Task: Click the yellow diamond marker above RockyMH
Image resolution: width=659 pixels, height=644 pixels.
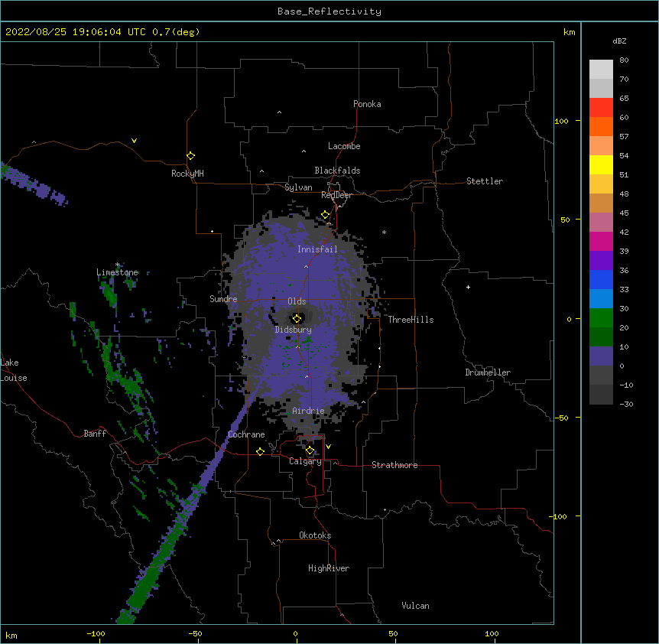Action: (x=190, y=156)
